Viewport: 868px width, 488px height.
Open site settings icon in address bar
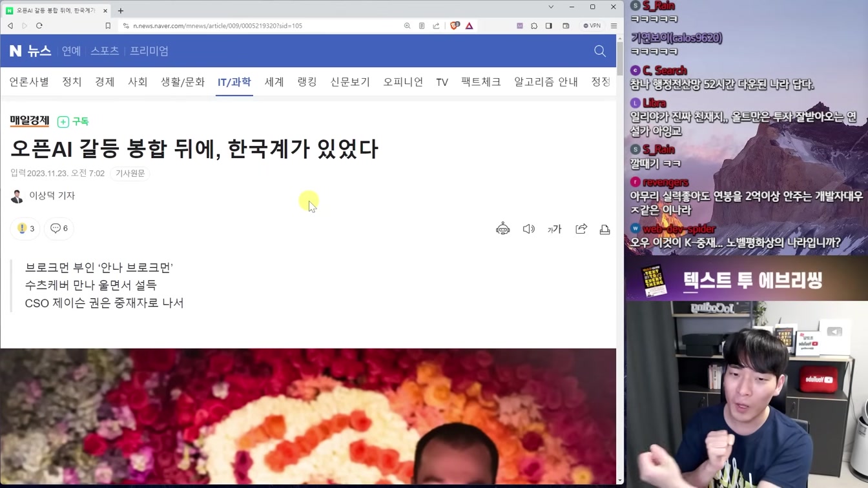(125, 26)
